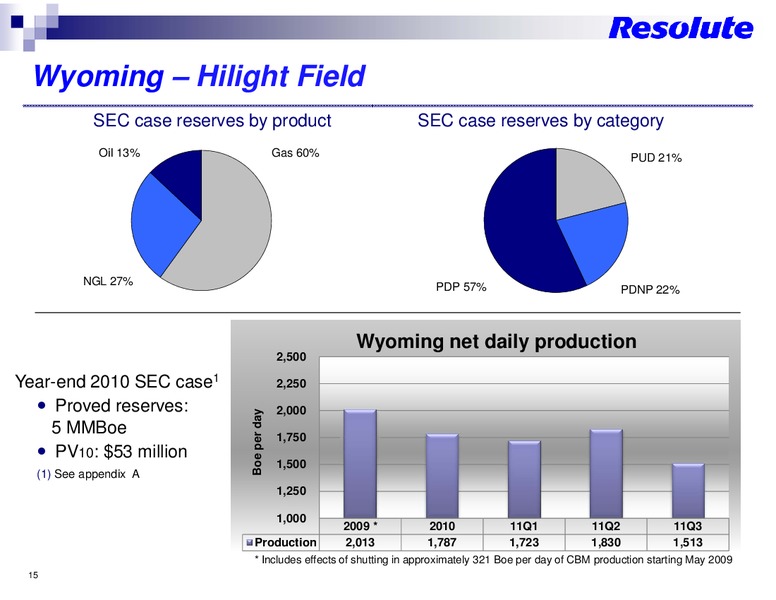Select the 'SEC case reserves by product' heading

pyautogui.click(x=212, y=120)
